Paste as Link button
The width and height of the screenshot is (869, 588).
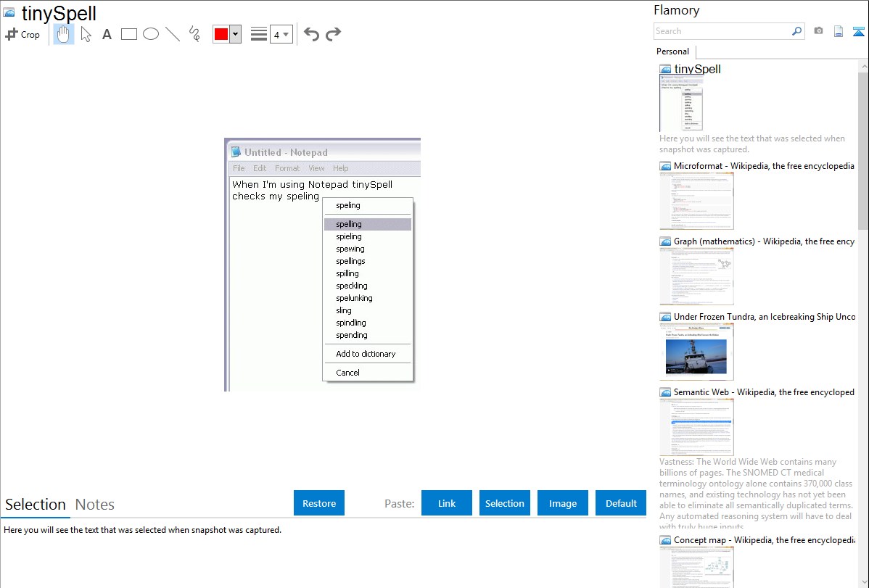click(447, 503)
